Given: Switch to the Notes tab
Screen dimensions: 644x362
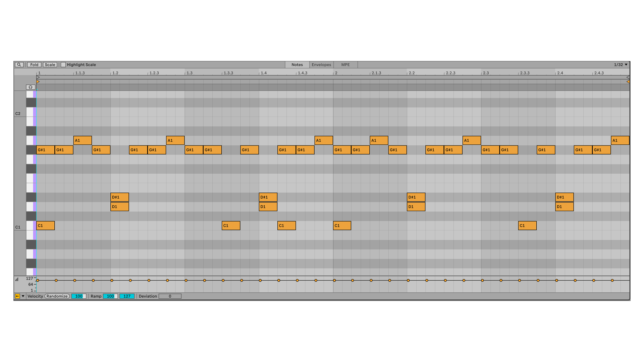Looking at the screenshot, I should coord(297,65).
